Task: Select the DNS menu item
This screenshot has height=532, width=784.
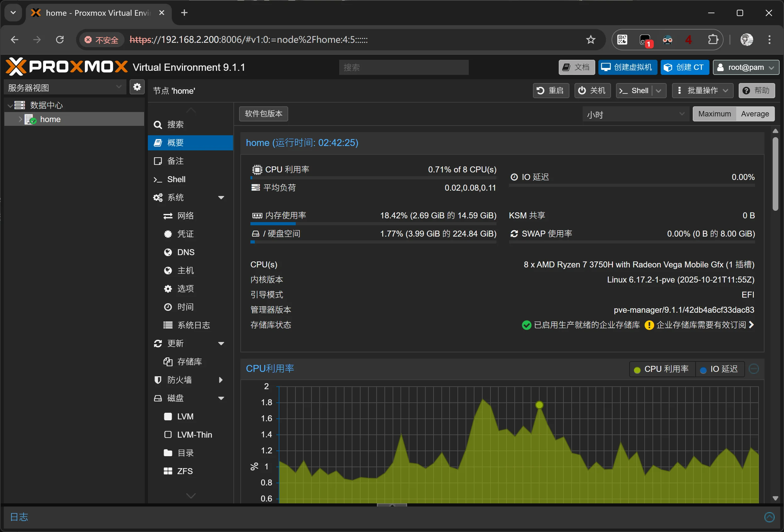Action: pyautogui.click(x=186, y=252)
